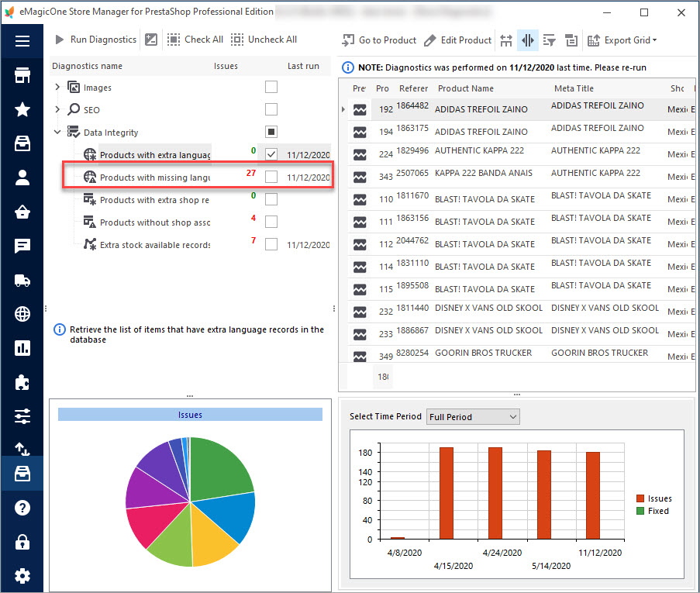Screen dimensions: 700x593
Task: Click the Last run column header
Action: pos(303,66)
